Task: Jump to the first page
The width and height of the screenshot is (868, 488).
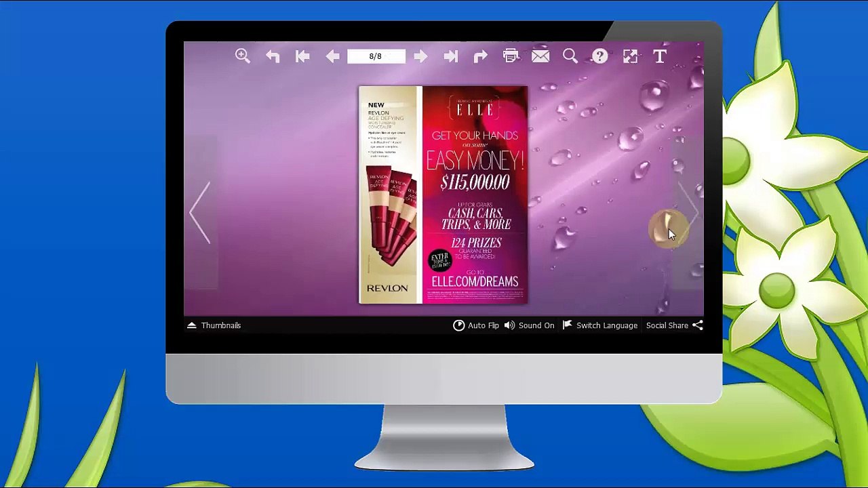Action: point(302,57)
